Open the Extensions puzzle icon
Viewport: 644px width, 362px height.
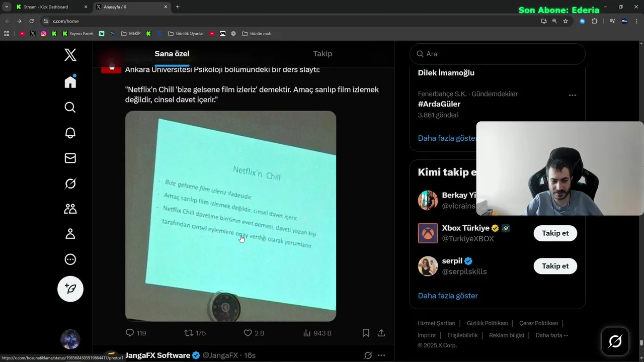[595, 21]
